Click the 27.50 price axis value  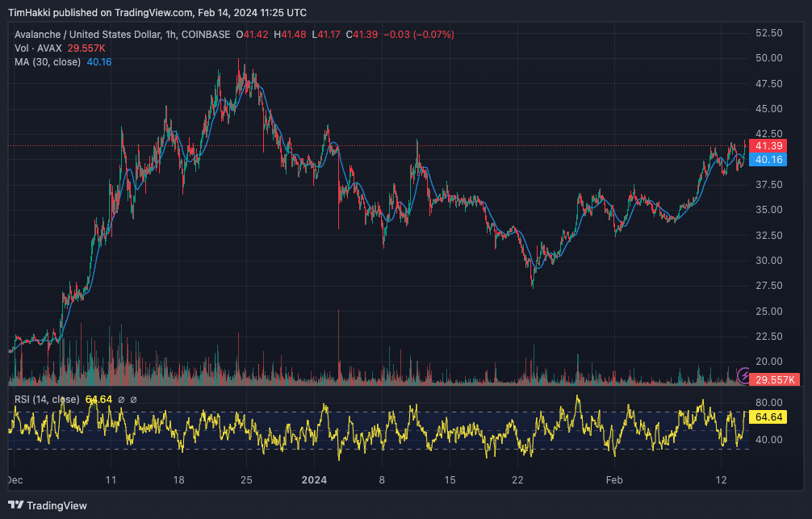coord(768,286)
